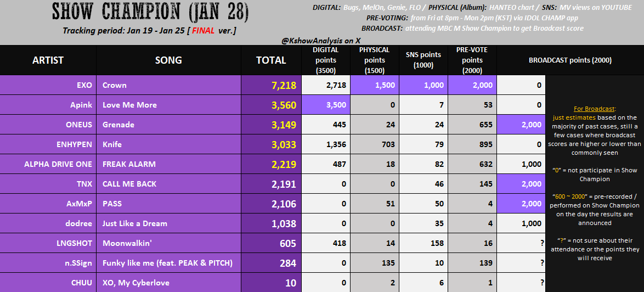Image resolution: width=644 pixels, height=292 pixels.
Task: Click EXO's total score 7,218
Action: 271,85
